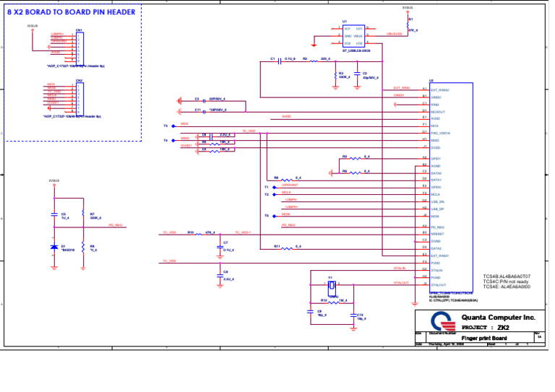Click test point T1 marker
The height and width of the screenshot is (392, 555).
(274, 188)
